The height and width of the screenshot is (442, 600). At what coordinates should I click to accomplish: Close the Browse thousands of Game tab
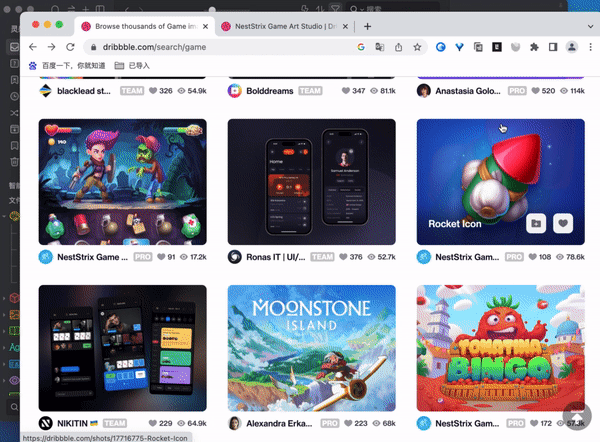tap(205, 26)
